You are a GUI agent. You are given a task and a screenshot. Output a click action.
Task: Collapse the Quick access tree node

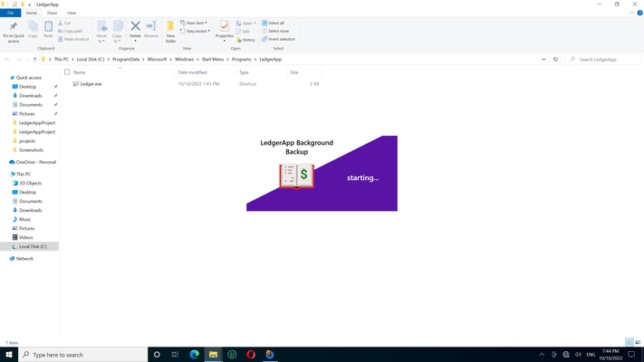pos(6,78)
